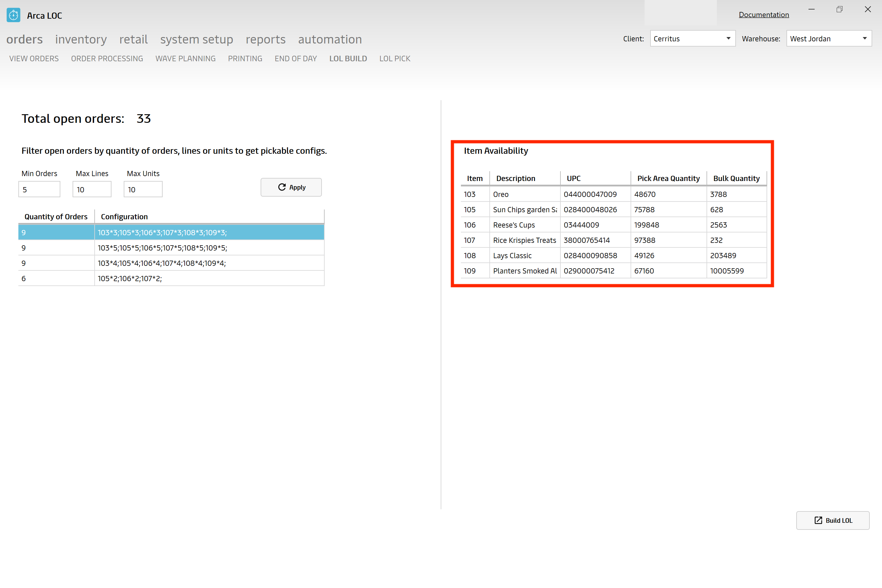Click the Apply filter button

coord(291,187)
